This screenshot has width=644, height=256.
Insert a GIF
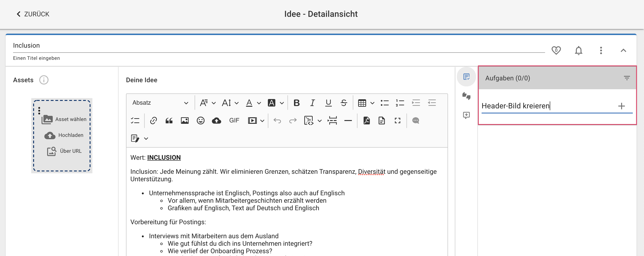coord(234,121)
